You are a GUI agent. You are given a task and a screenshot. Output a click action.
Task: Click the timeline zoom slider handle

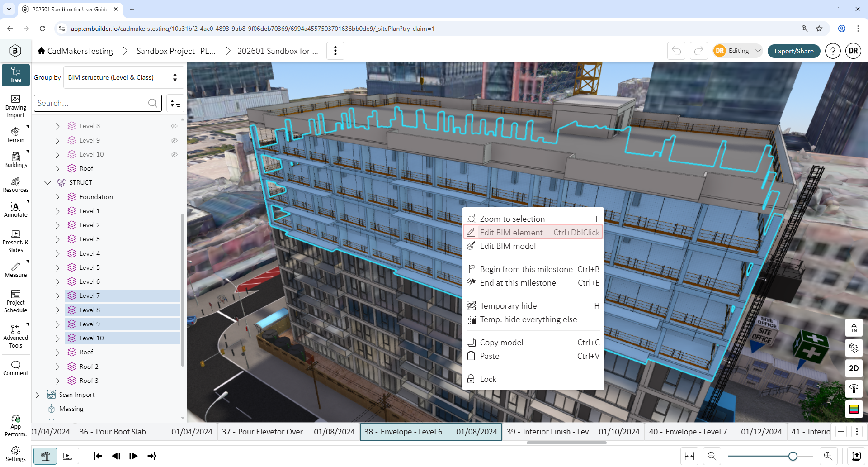pyautogui.click(x=793, y=456)
